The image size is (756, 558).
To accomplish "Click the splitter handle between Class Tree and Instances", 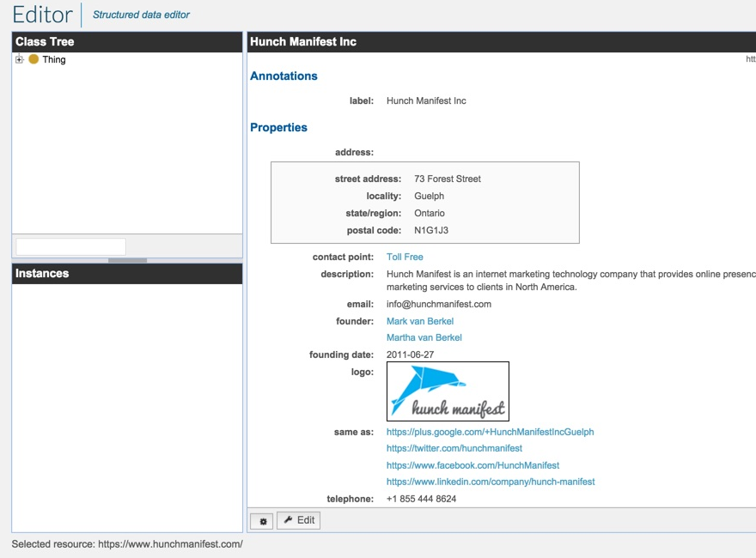I will (127, 260).
